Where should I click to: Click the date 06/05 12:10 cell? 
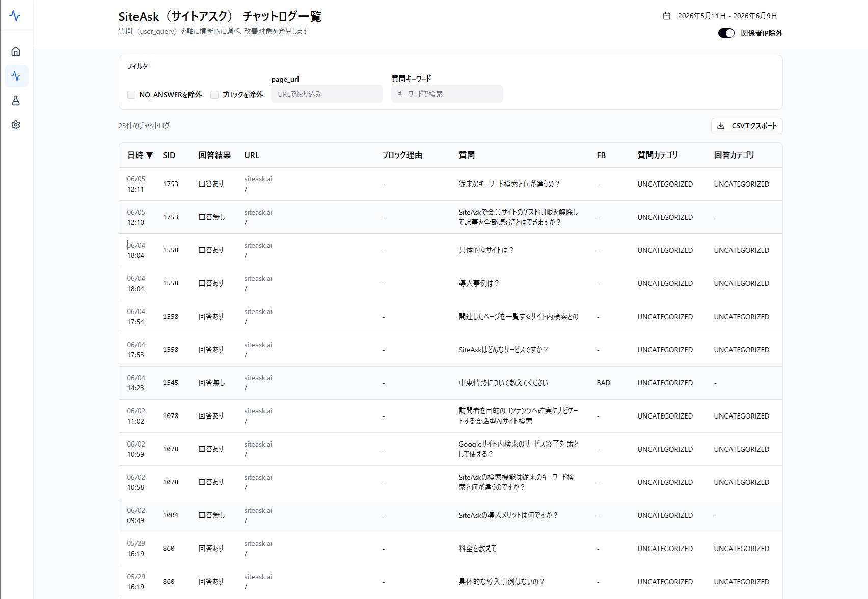(x=136, y=217)
